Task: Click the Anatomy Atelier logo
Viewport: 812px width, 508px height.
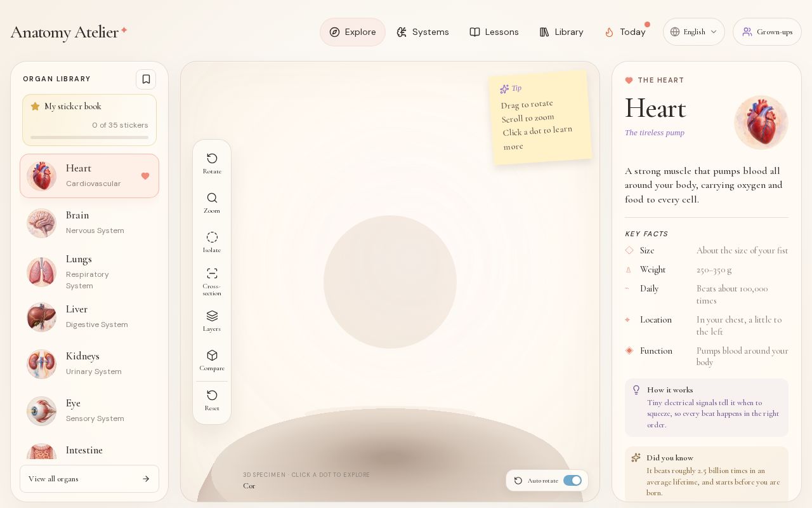Action: (69, 32)
